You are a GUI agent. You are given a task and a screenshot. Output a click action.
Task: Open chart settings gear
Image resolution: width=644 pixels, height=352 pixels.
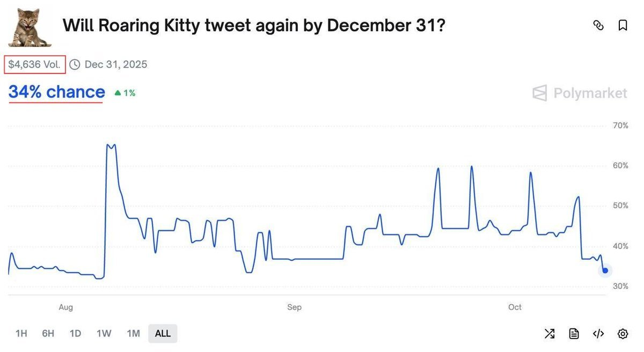coord(623,334)
